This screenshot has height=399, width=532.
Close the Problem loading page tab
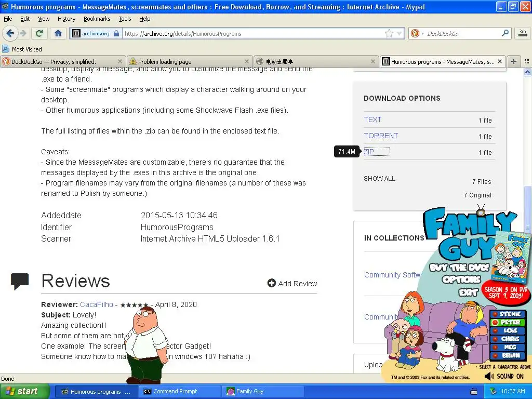(x=247, y=61)
